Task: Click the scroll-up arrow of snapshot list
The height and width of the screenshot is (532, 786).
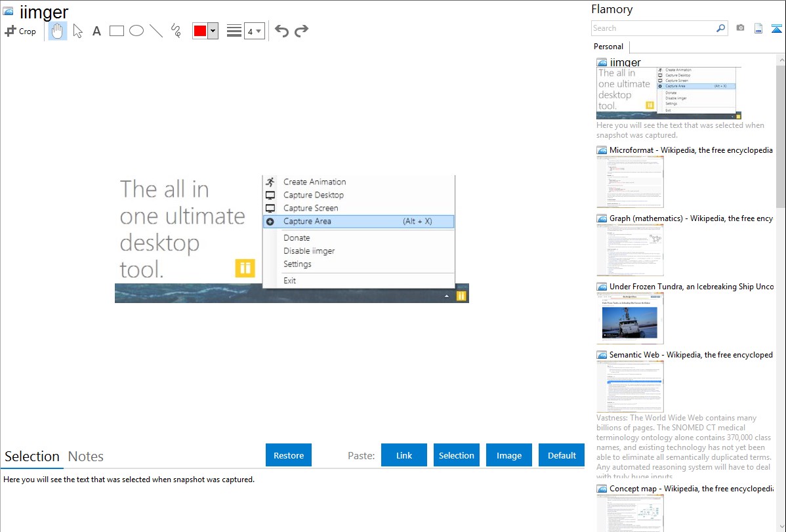Action: (x=781, y=60)
